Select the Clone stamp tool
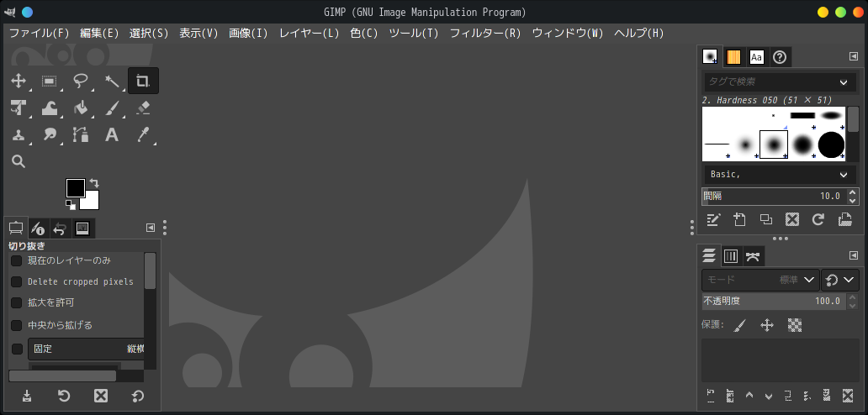 coord(19,134)
